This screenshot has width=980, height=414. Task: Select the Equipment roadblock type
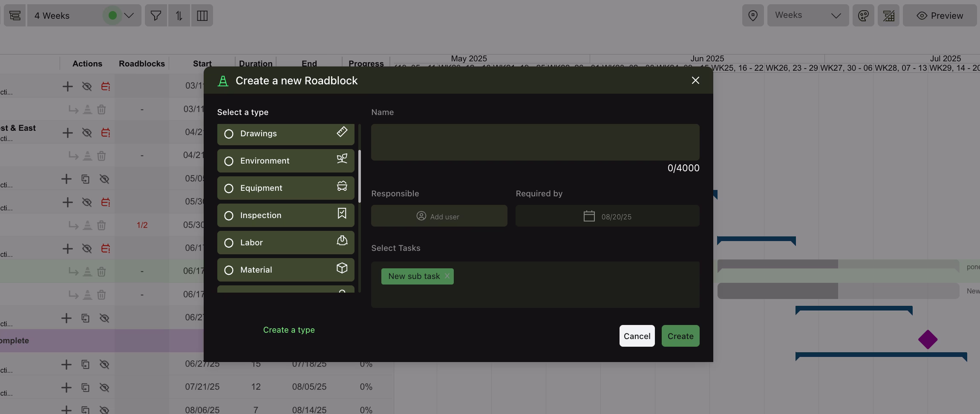tap(286, 188)
